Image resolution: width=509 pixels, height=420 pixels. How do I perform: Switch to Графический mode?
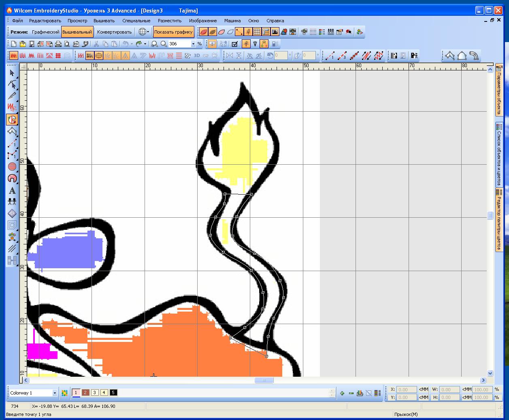tap(45, 32)
